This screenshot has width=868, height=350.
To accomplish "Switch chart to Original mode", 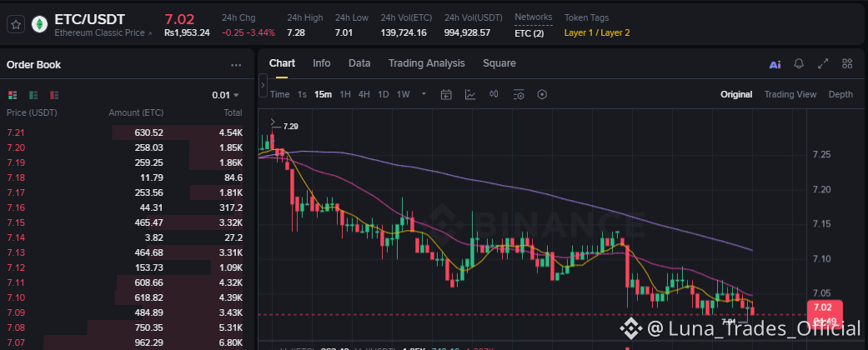I will click(736, 94).
